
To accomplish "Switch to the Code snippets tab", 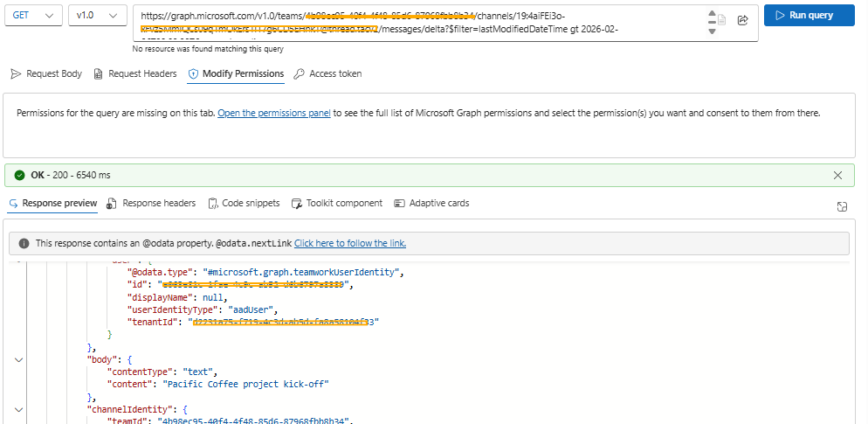I will pyautogui.click(x=244, y=204).
